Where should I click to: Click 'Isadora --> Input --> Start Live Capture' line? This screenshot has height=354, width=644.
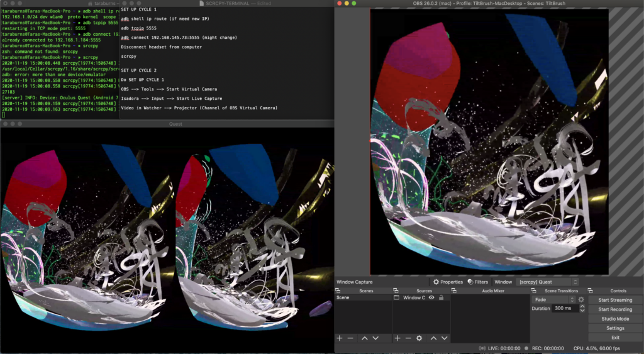click(171, 99)
